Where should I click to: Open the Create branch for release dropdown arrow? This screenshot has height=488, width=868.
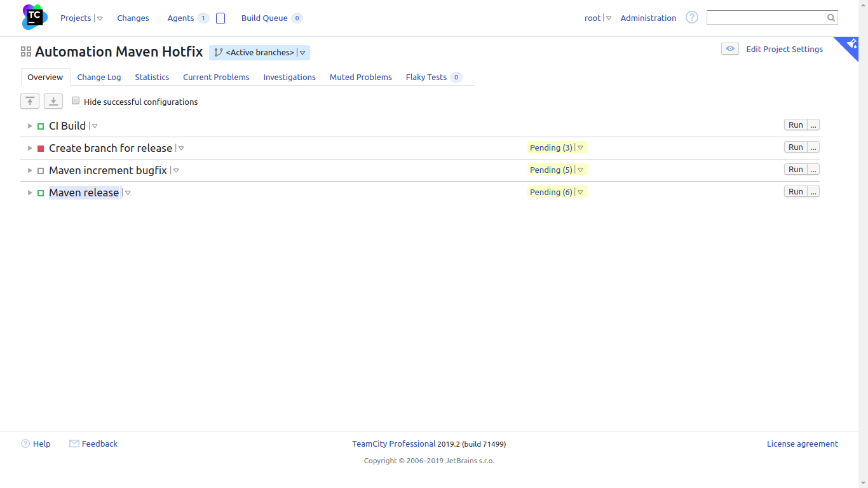coord(181,148)
